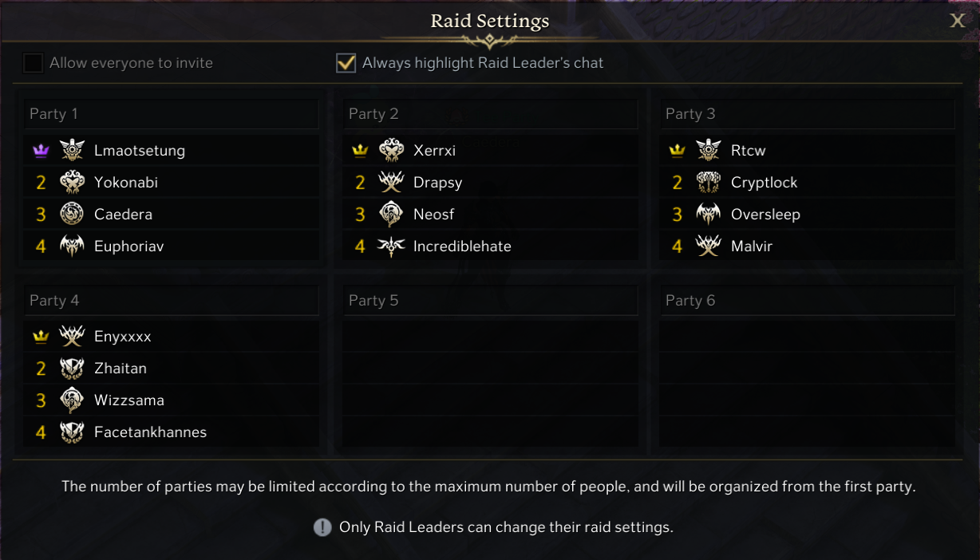The image size is (980, 560).
Task: Select the class icon next to Caedera
Action: point(72,214)
